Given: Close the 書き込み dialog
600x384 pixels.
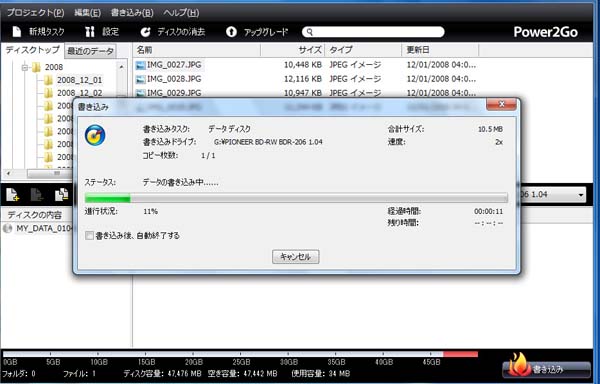Looking at the screenshot, I should [x=501, y=104].
